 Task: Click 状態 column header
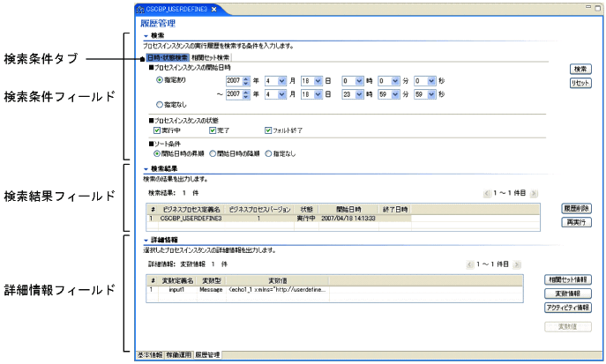pos(306,210)
